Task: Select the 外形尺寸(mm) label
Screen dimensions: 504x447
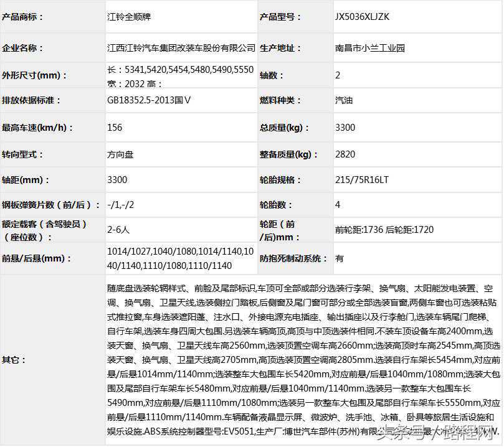Action: (x=35, y=75)
